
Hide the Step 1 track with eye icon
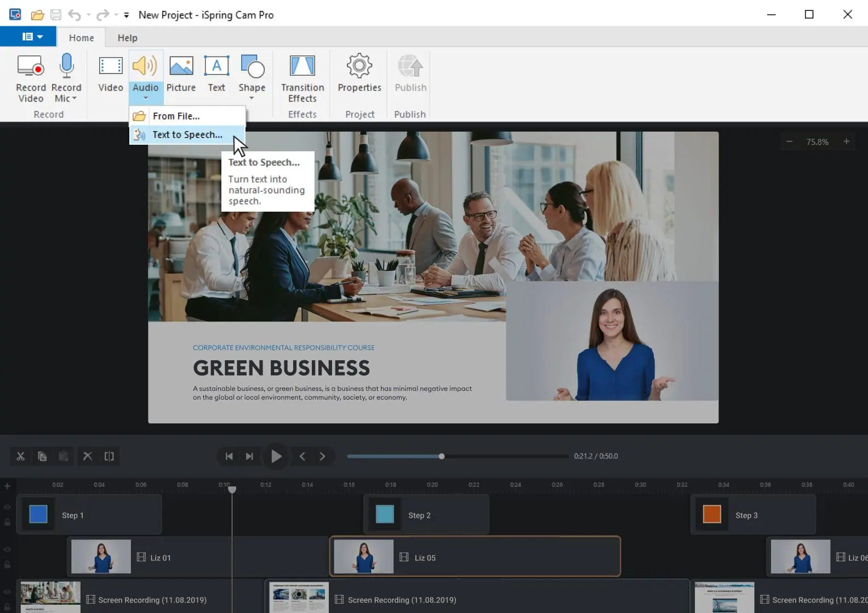coord(7,507)
